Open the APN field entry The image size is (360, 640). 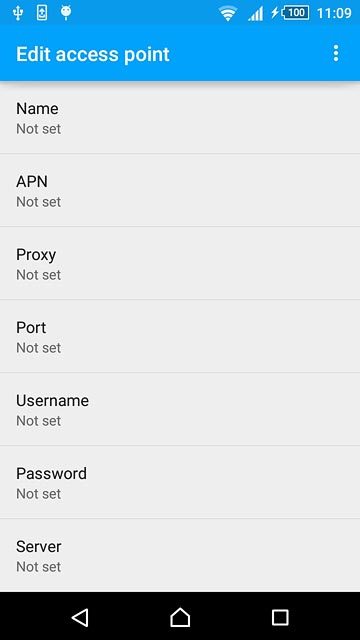180,191
